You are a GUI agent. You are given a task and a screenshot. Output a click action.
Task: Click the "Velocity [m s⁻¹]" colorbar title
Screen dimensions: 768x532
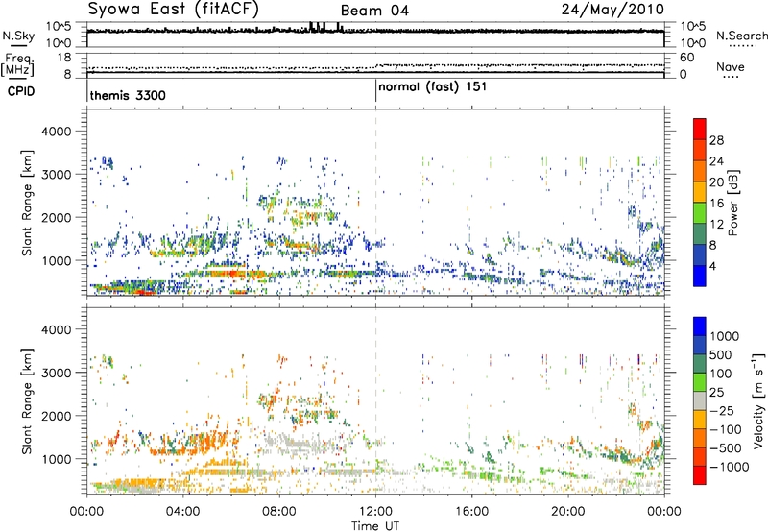coord(758,400)
